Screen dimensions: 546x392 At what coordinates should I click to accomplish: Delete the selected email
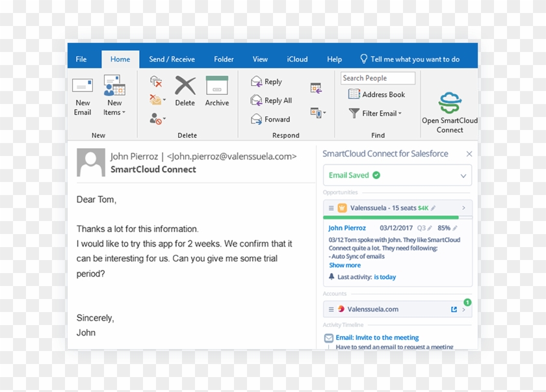185,91
